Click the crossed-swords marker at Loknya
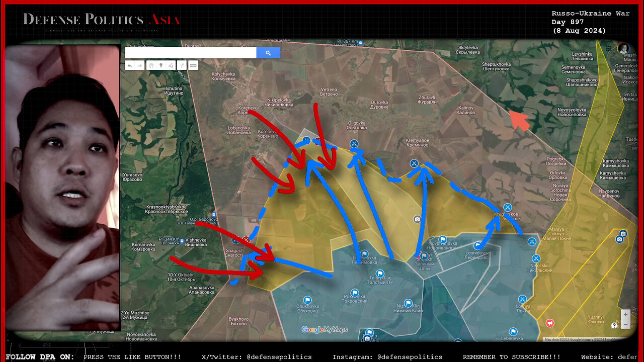The height and width of the screenshot is (362, 644). tap(522, 299)
